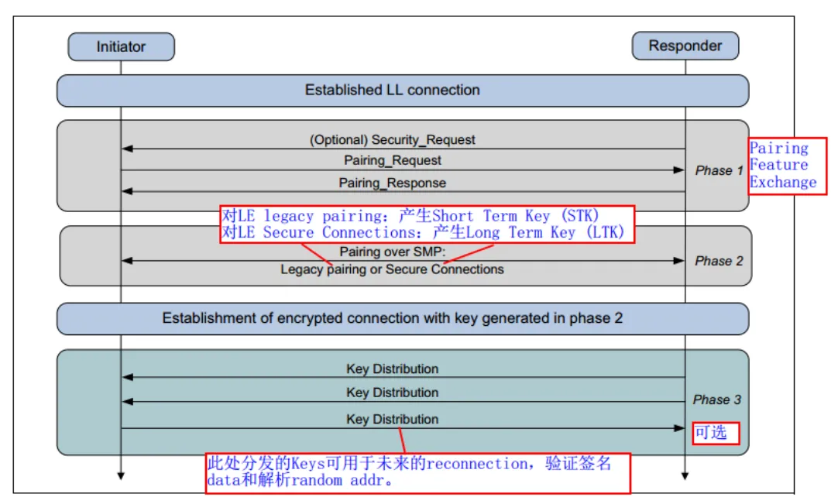Click the Pairing_Request message label

pos(392,160)
